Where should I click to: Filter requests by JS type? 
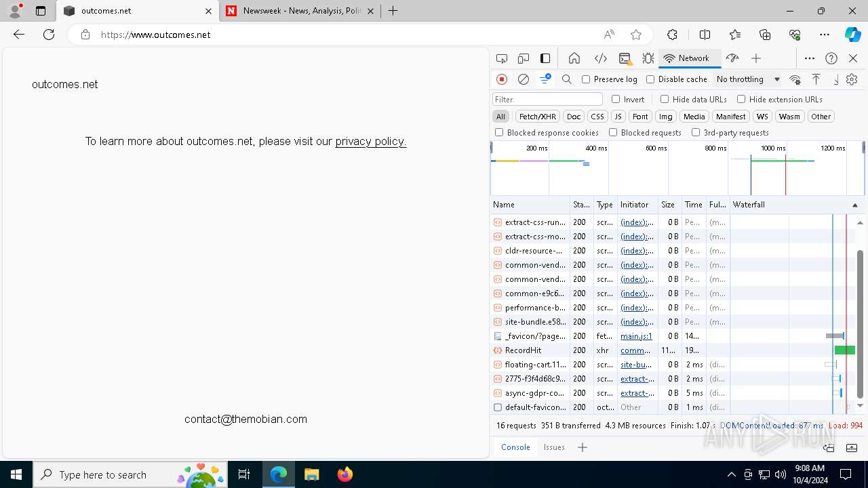[x=618, y=117]
